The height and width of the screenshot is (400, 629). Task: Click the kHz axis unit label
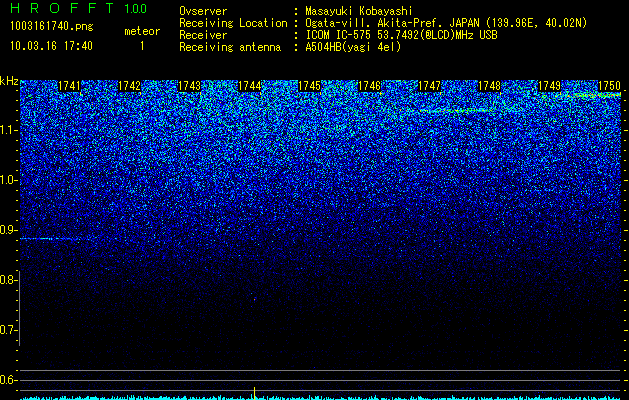(9, 81)
